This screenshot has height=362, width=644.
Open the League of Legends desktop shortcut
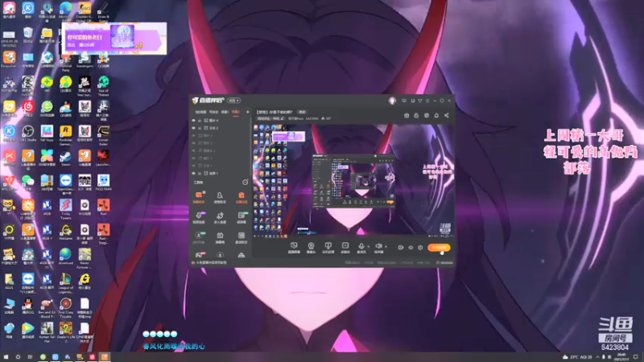pyautogui.click(x=66, y=283)
